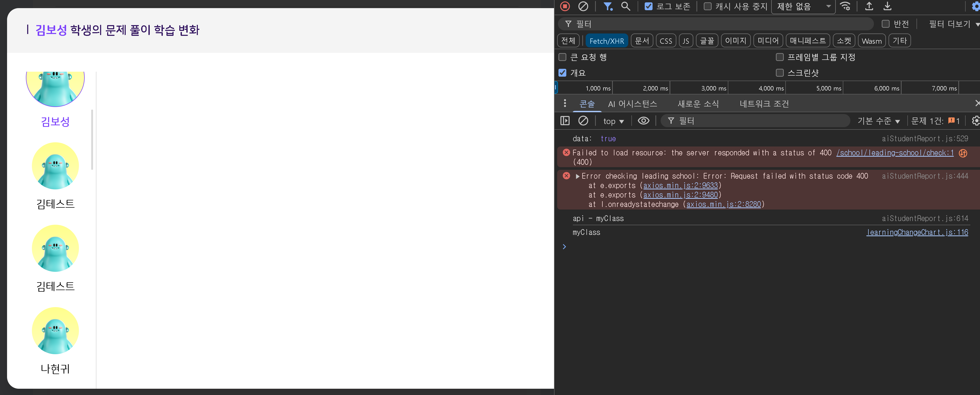
Task: Select the Fetch/XHR filter button
Action: click(606, 41)
